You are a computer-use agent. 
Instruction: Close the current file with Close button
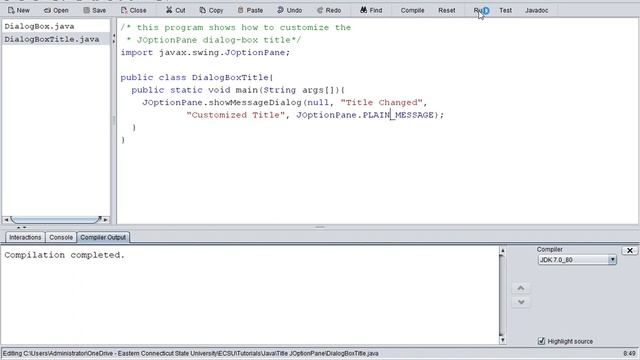133,10
